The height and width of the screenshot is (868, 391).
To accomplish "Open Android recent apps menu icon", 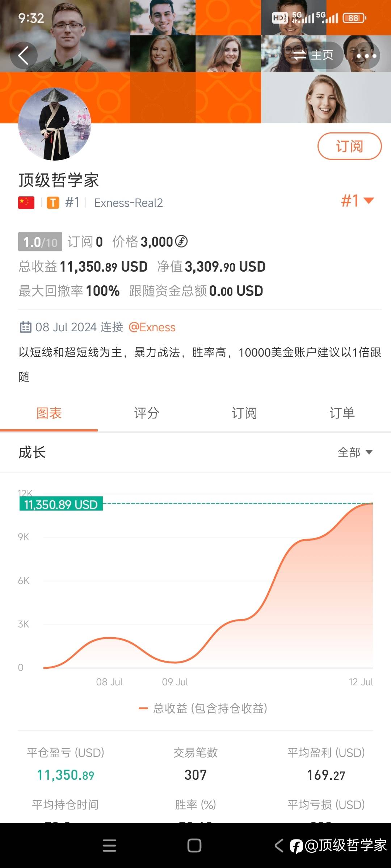I will [109, 846].
